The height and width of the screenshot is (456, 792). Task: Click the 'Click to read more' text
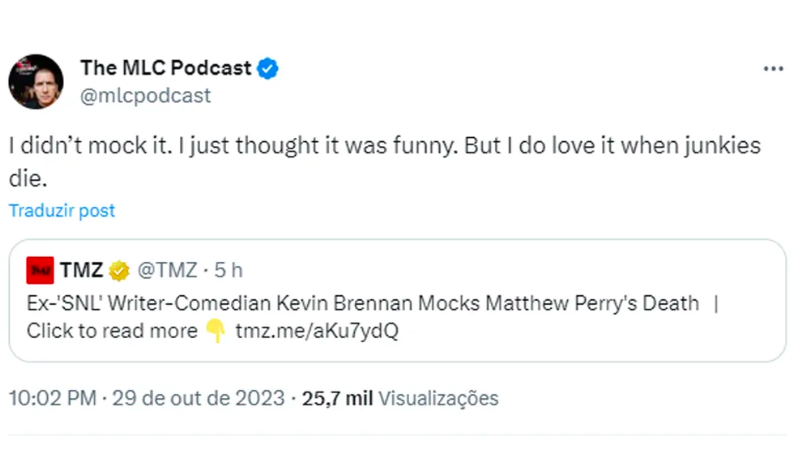click(x=112, y=331)
